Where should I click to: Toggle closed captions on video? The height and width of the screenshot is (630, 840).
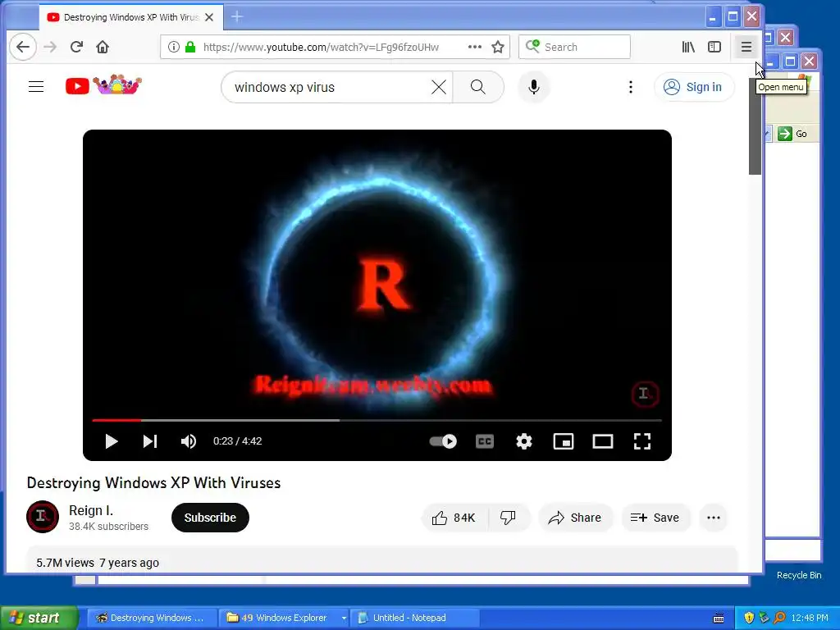tap(485, 441)
